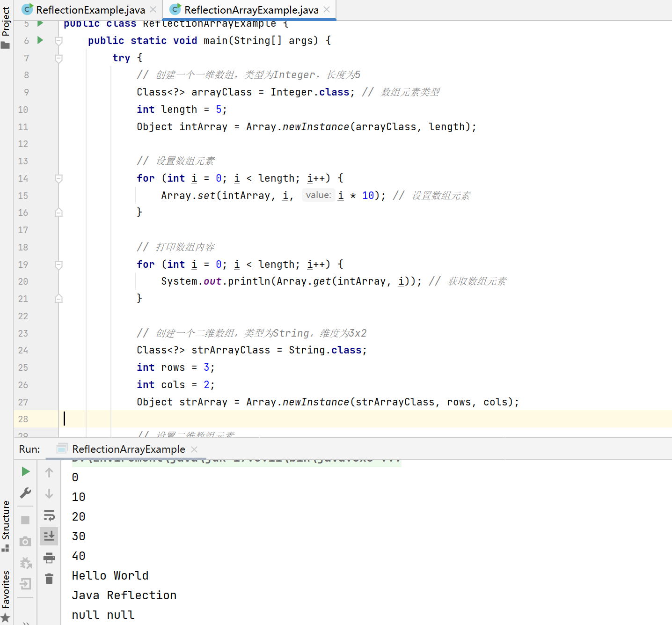
Task: Click 'System.out.println' on line 20
Action: tap(216, 281)
